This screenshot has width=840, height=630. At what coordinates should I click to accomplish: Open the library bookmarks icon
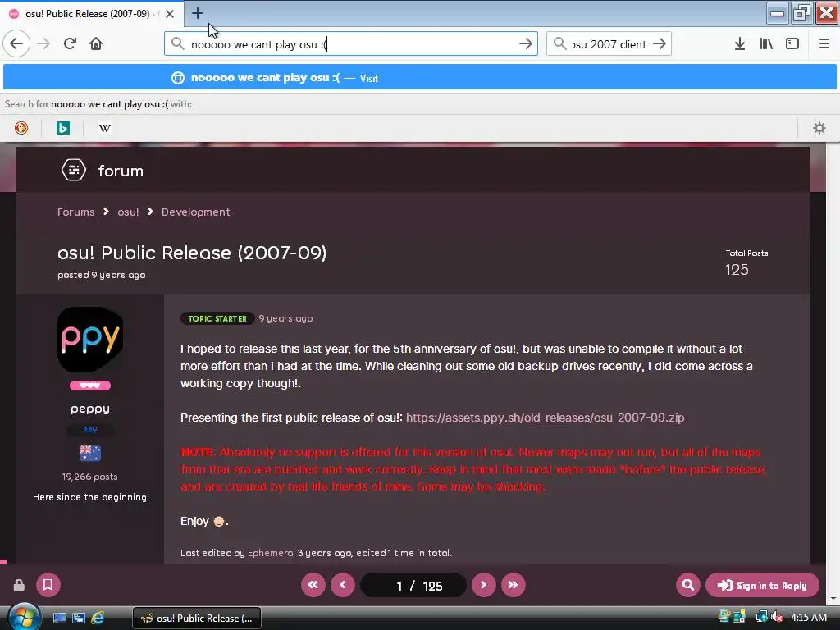coord(766,43)
